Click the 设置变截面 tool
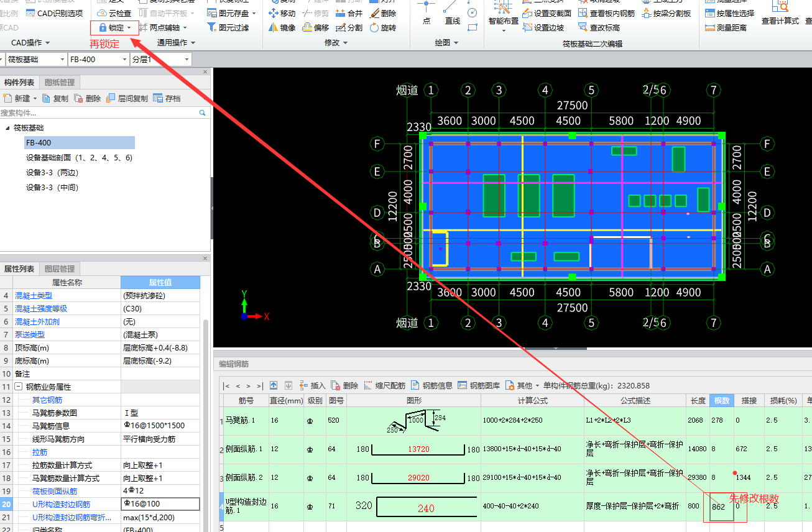The image size is (812, 532). click(547, 13)
